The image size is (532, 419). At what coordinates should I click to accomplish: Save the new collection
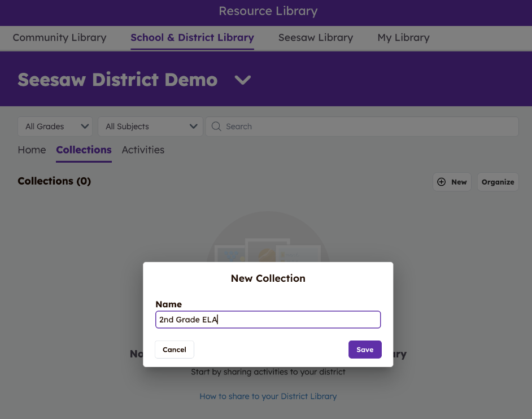(365, 350)
